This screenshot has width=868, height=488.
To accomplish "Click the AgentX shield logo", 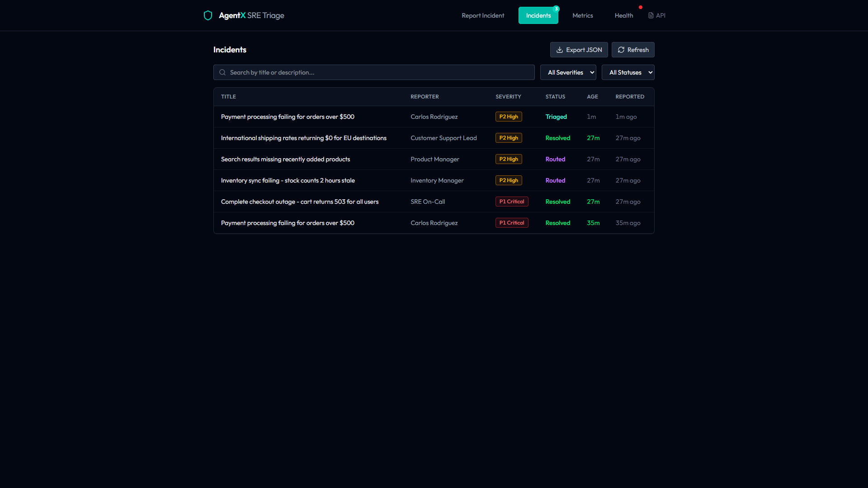I will coord(208,15).
